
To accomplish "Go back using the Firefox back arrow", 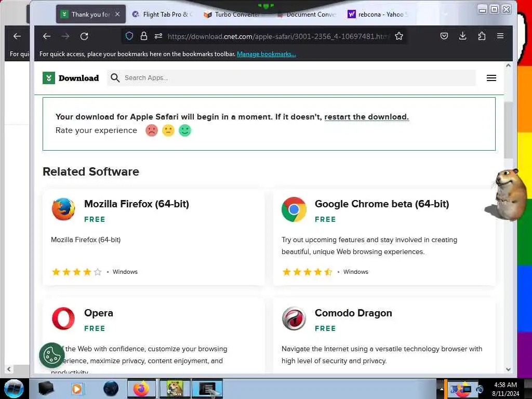I will pos(47,36).
